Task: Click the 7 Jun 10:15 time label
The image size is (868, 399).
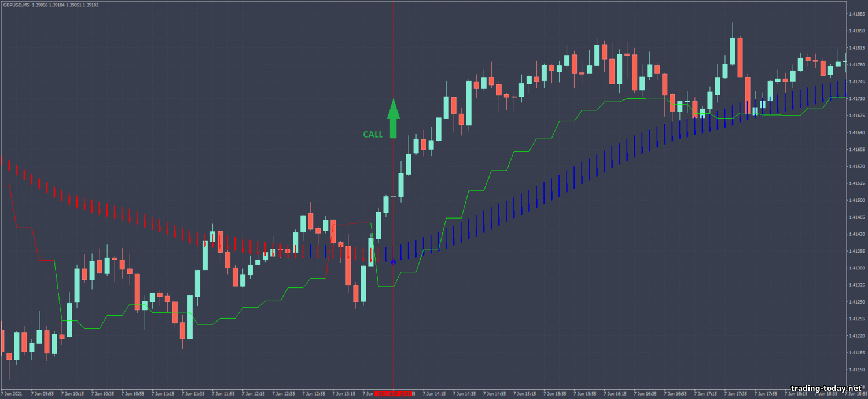Action: coord(72,394)
